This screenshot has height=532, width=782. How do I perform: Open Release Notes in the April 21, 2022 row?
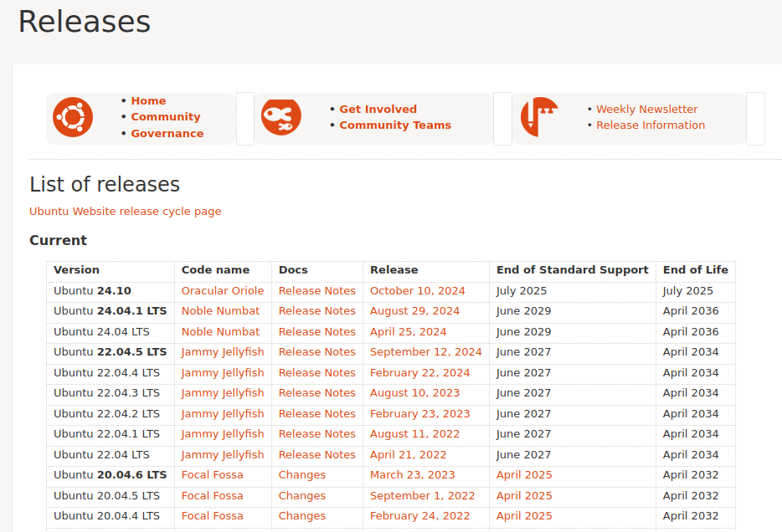point(316,455)
